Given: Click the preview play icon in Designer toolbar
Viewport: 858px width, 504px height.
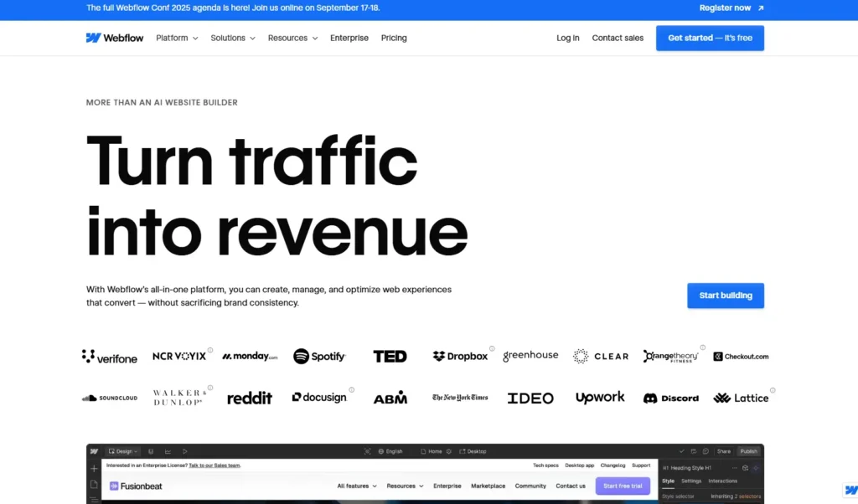Looking at the screenshot, I should tap(185, 451).
